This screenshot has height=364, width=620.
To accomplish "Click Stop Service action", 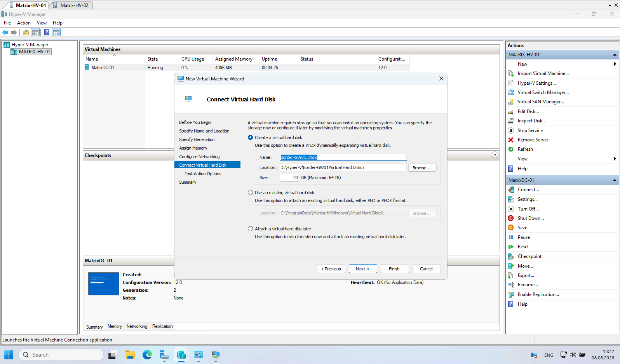I will [530, 131].
